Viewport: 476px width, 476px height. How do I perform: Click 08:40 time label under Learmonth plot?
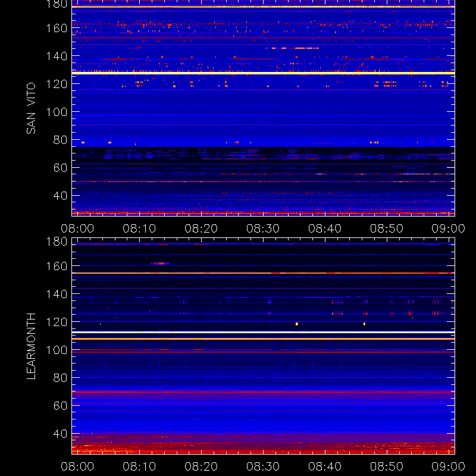325,466
